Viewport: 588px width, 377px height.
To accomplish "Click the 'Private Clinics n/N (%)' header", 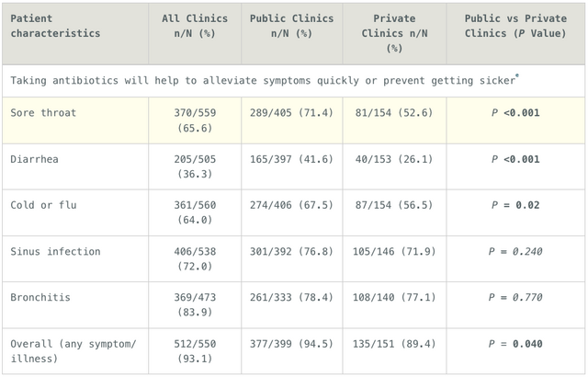I will (394, 33).
